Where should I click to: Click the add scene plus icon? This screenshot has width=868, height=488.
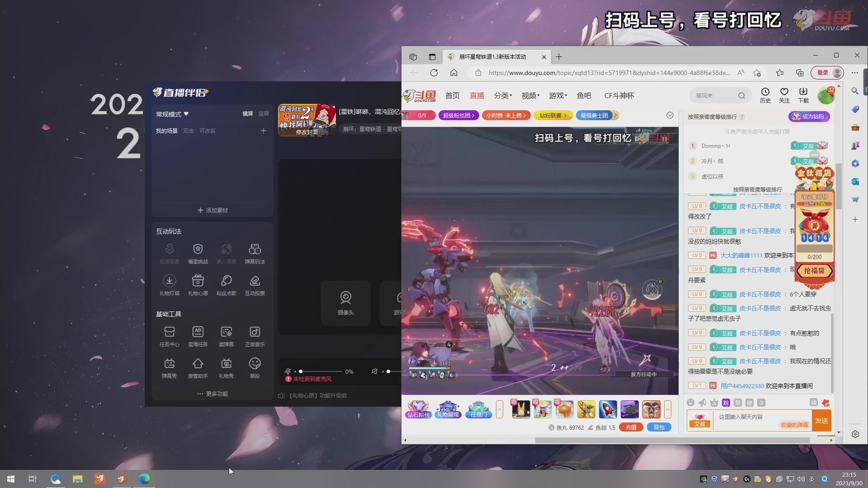(264, 131)
